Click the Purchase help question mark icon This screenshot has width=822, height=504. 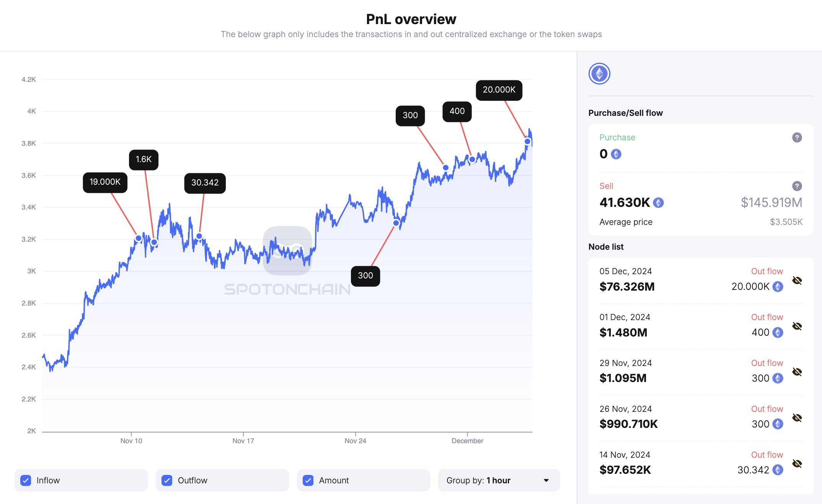797,138
